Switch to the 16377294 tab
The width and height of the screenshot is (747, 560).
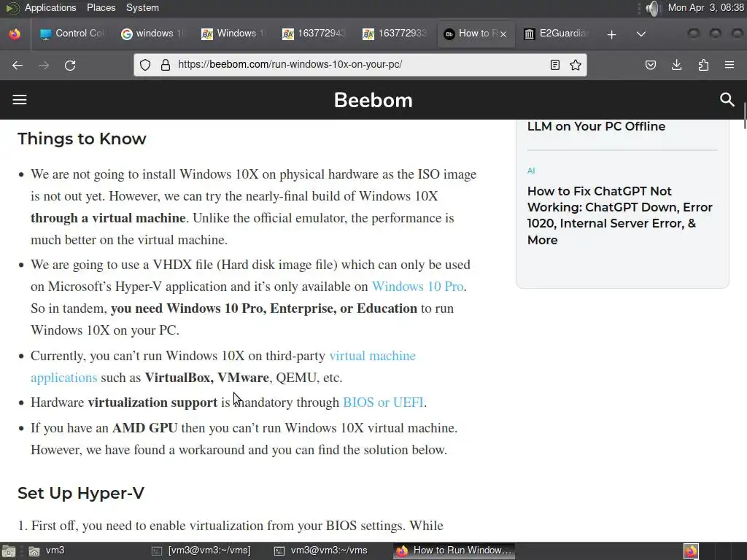click(x=313, y=34)
